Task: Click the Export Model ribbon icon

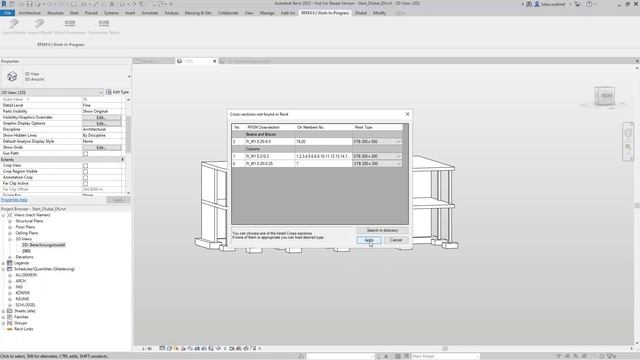Action: tap(14, 24)
